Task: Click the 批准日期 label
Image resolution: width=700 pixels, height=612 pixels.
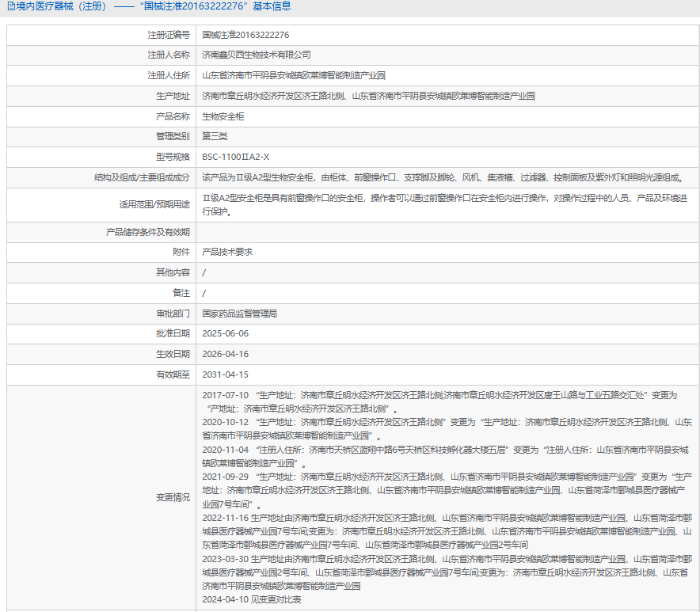Action: coord(173,333)
